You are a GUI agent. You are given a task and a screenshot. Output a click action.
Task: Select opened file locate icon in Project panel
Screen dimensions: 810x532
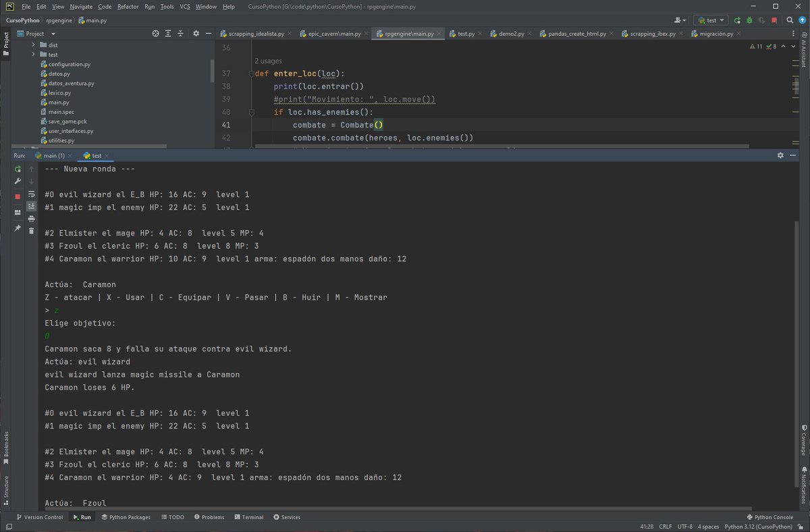tap(156, 33)
